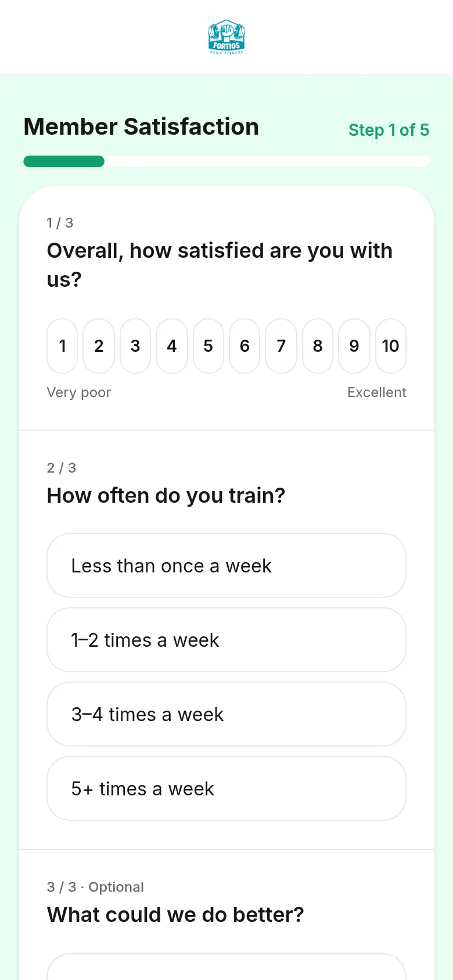Screen dimensions: 453x980
Task: Select rating 7
Action: click(x=281, y=346)
